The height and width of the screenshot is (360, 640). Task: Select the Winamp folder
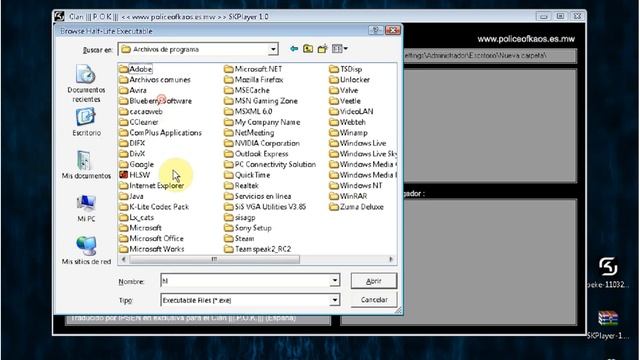[x=348, y=133]
